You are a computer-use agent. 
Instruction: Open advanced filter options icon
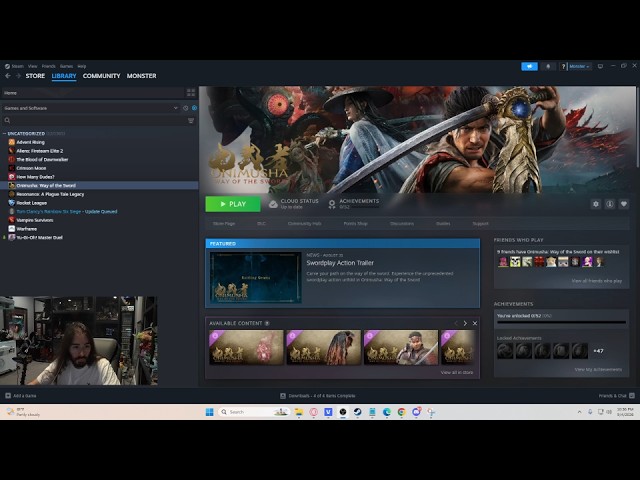191,120
